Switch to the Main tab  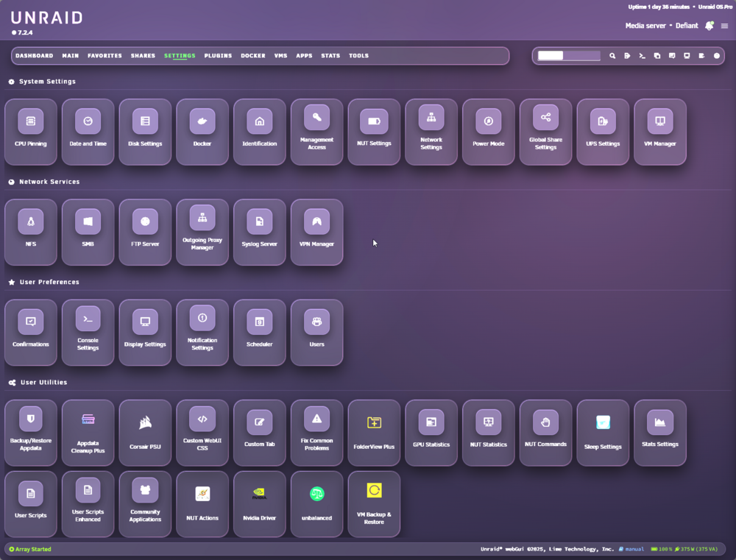71,55
